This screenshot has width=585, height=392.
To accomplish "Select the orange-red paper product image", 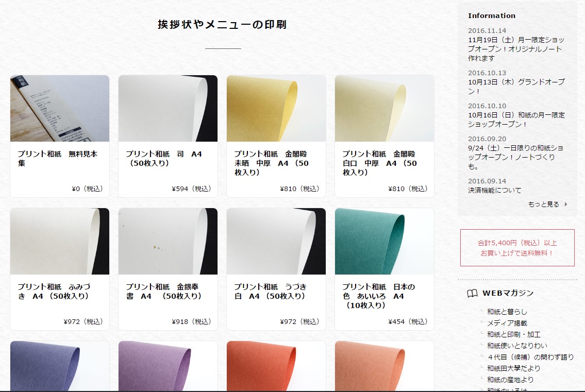I will tap(276, 366).
